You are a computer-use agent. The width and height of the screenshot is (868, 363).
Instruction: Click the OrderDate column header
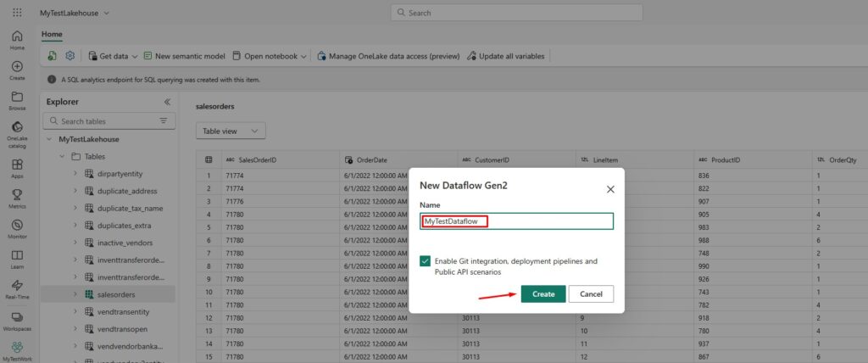pos(398,160)
